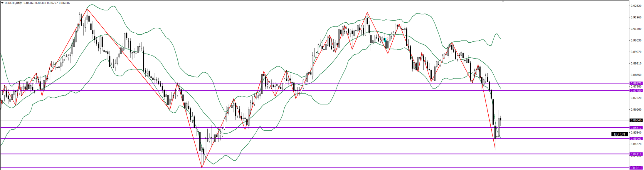The height and width of the screenshot is (170, 644).
Task: Click the red down arrow signal icon
Action: coord(388,38)
